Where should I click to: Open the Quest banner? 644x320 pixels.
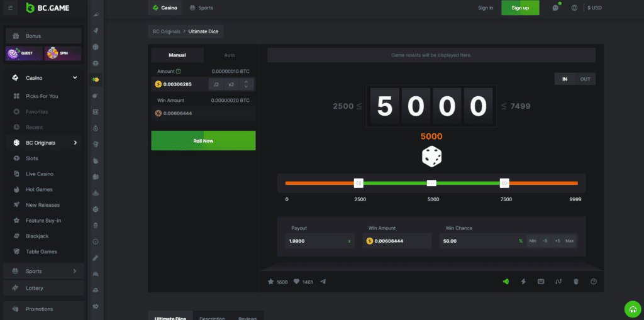(x=24, y=53)
